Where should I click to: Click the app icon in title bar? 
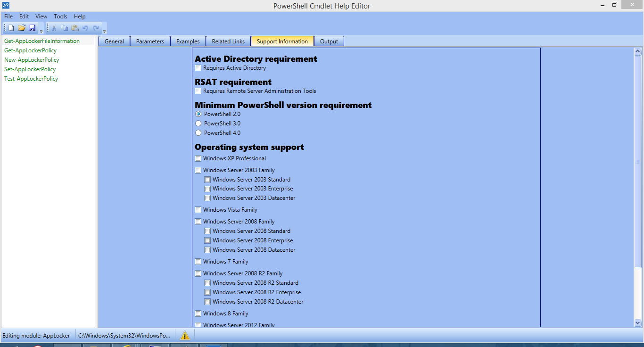pyautogui.click(x=6, y=5)
